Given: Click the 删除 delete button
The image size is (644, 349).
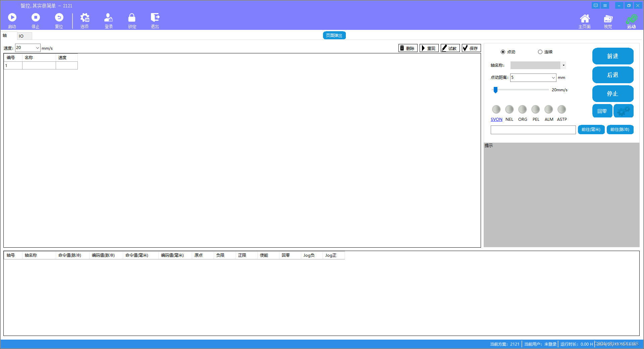Looking at the screenshot, I should pos(408,48).
